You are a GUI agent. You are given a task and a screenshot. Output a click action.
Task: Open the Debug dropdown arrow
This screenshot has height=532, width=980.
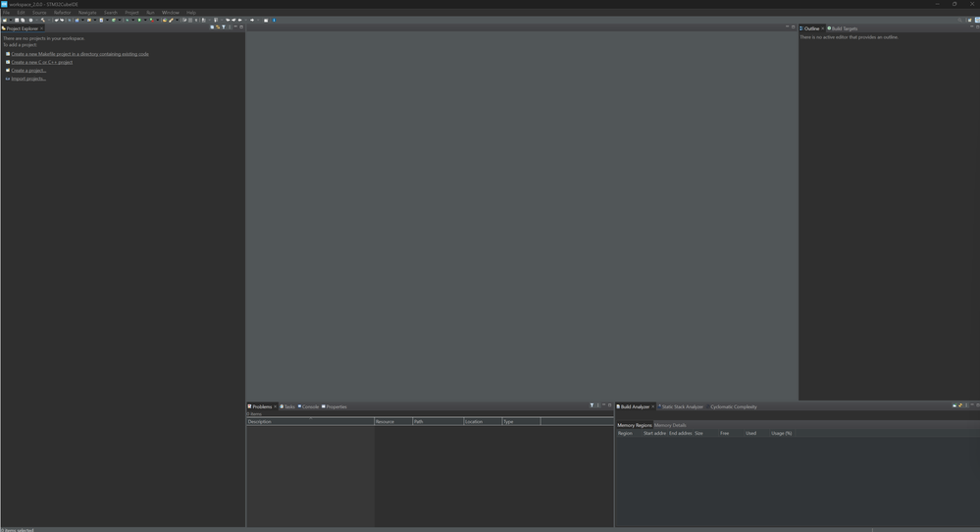[133, 20]
